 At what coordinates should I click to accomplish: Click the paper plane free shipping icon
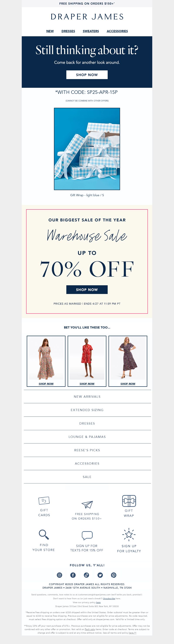tap(87, 505)
